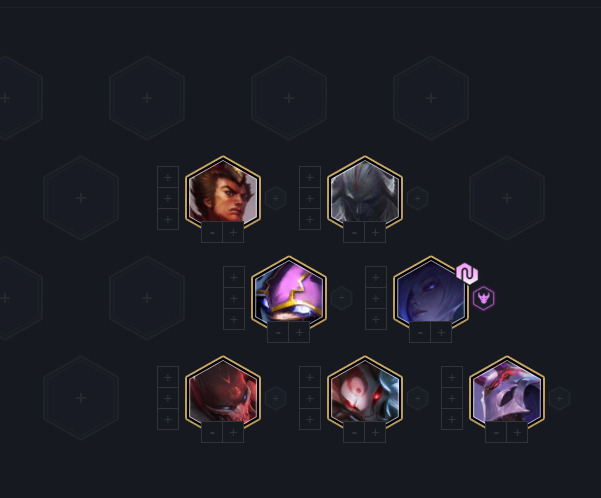Add bottom item slot for the blue-skinned champion
601x498 pixels.
[376, 319]
